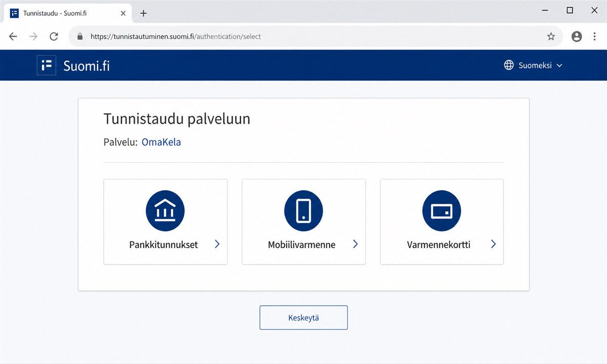The width and height of the screenshot is (607, 364).
Task: Close the browser window
Action: tap(593, 10)
